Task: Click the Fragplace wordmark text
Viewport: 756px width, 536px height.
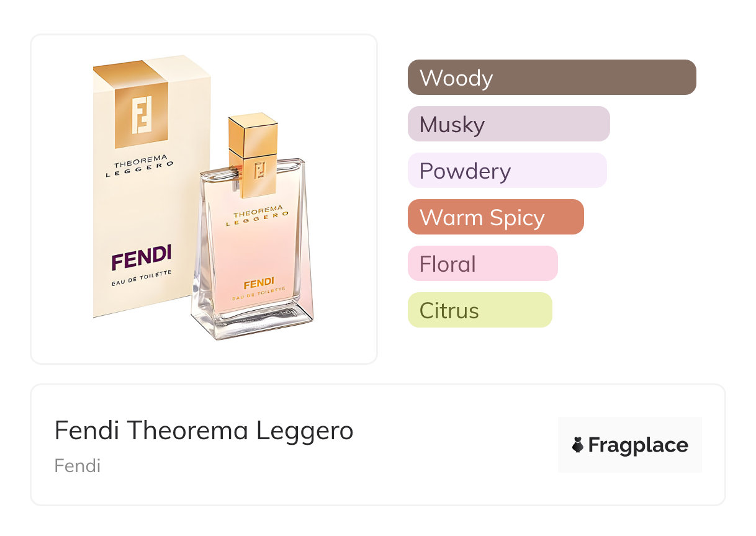Action: (638, 445)
